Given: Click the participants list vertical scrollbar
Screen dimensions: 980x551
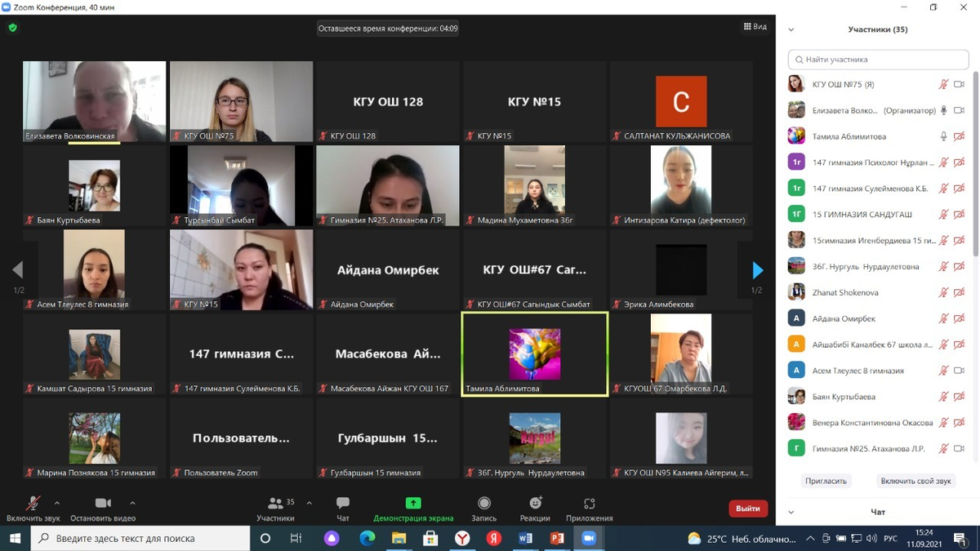Looking at the screenshot, I should click(x=974, y=163).
